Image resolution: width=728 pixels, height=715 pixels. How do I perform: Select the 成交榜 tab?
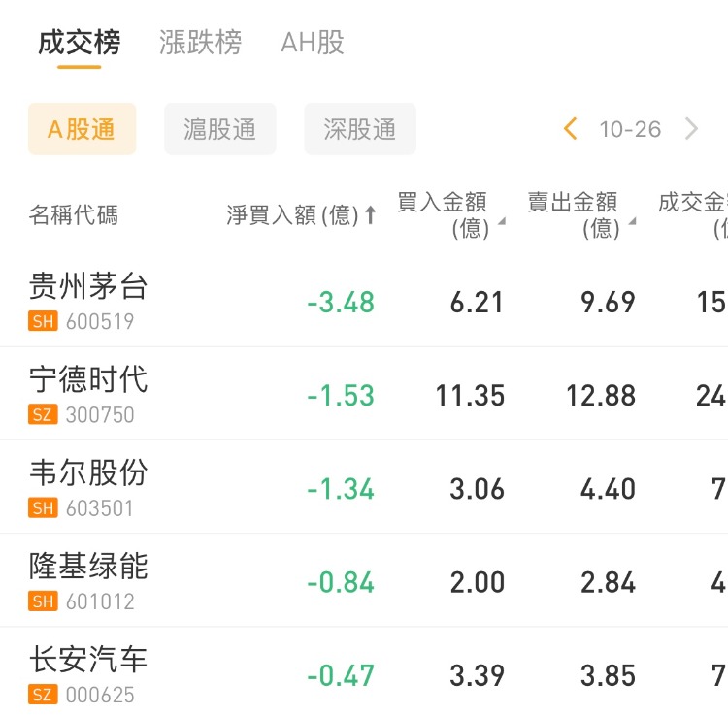pos(79,43)
